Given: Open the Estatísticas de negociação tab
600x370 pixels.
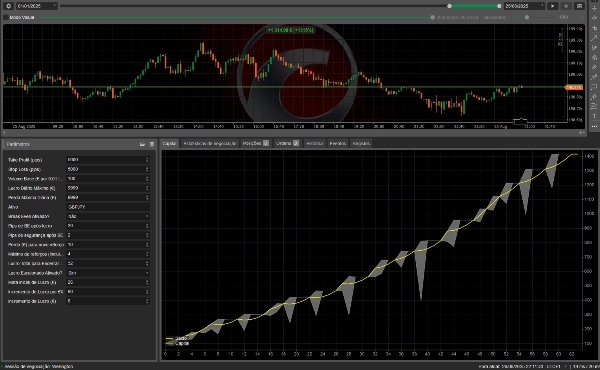Looking at the screenshot, I should (x=210, y=143).
